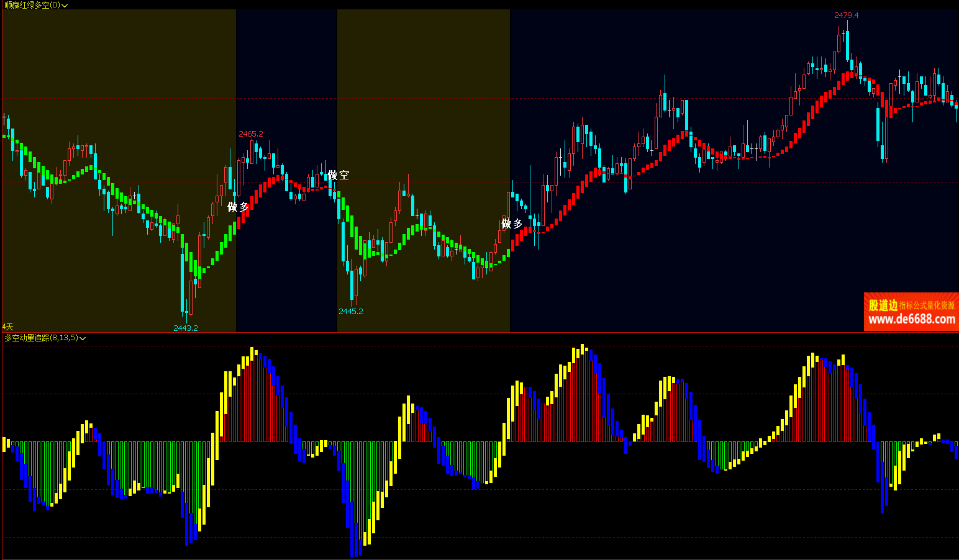The height and width of the screenshot is (560, 959).
Task: Click the 做多 signal before the big rally
Action: point(512,224)
